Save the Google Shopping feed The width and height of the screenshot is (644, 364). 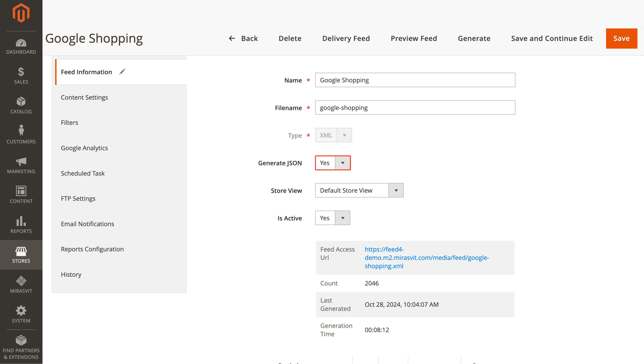pyautogui.click(x=621, y=38)
